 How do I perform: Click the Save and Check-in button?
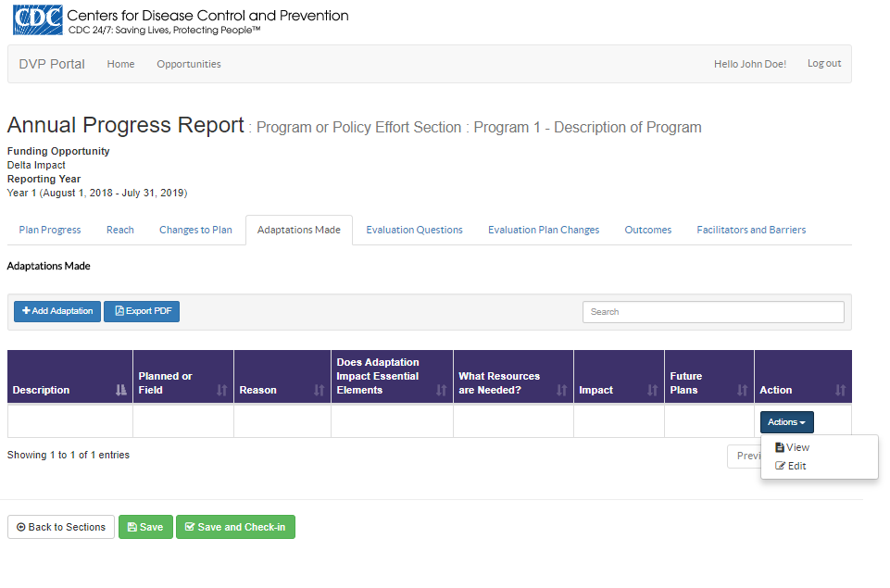[x=235, y=527]
